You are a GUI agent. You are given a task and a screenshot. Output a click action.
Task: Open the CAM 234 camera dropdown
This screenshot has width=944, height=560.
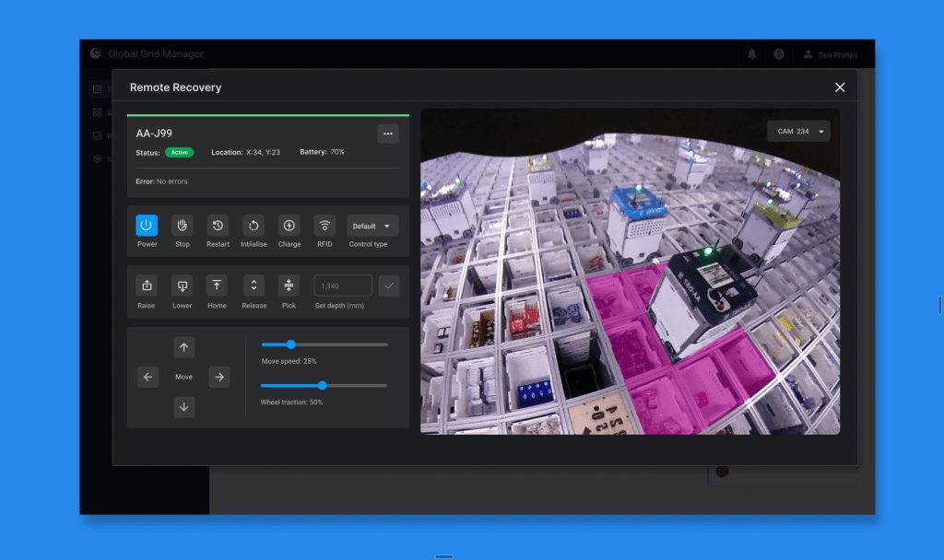[798, 132]
